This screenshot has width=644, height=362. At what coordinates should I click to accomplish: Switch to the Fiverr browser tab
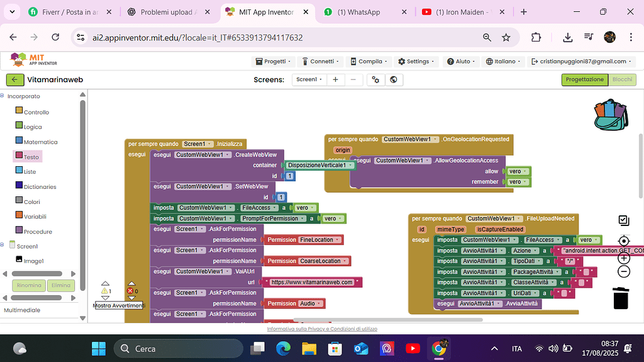[70, 12]
